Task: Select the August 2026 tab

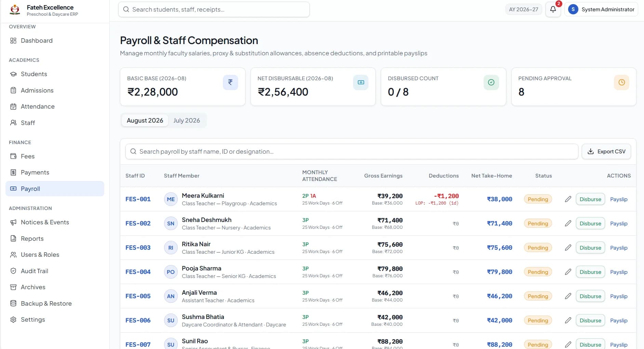Action: [145, 121]
